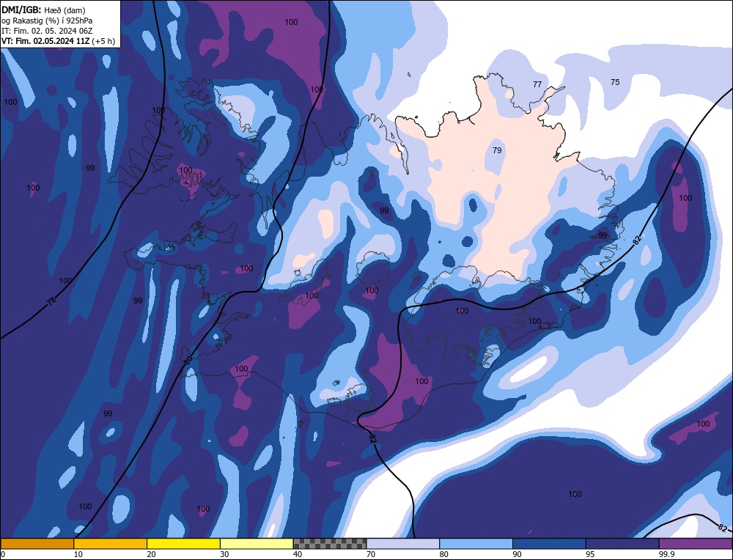Select the 'VT: Fim. 02.05.2024 11Z' line
The height and width of the screenshot is (560, 733).
click(x=45, y=40)
